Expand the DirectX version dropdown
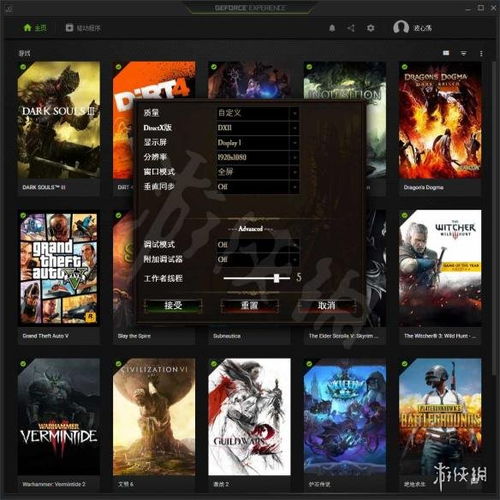The width and height of the screenshot is (500, 500). (x=258, y=128)
